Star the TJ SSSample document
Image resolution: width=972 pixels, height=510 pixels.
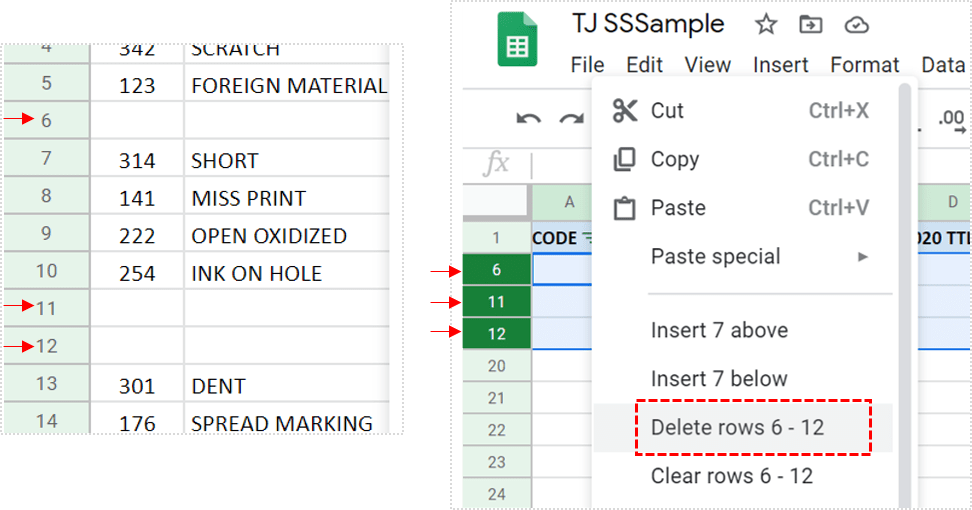pyautogui.click(x=765, y=25)
